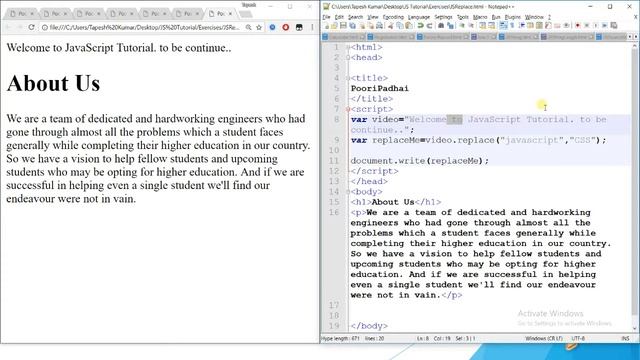Click UTF-8 encoding in status bar
The height and width of the screenshot is (360, 640).
pyautogui.click(x=578, y=338)
